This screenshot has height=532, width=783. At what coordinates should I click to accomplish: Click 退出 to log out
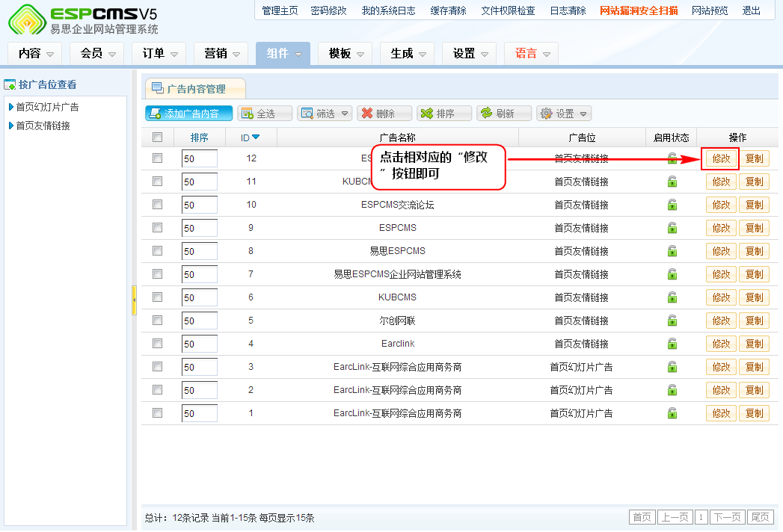(x=751, y=10)
